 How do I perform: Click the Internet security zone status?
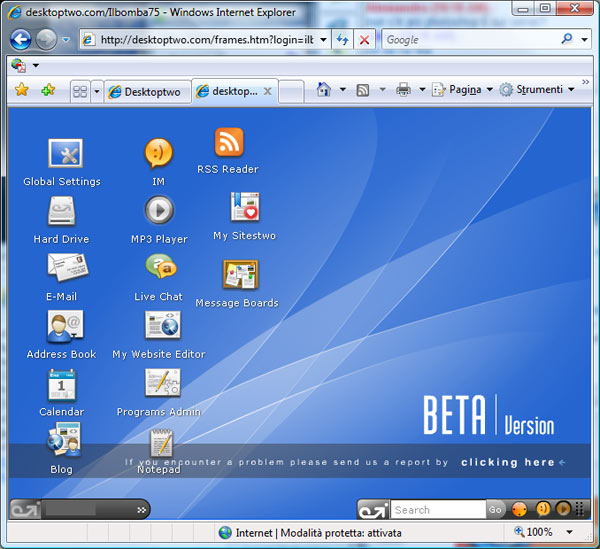click(x=310, y=533)
